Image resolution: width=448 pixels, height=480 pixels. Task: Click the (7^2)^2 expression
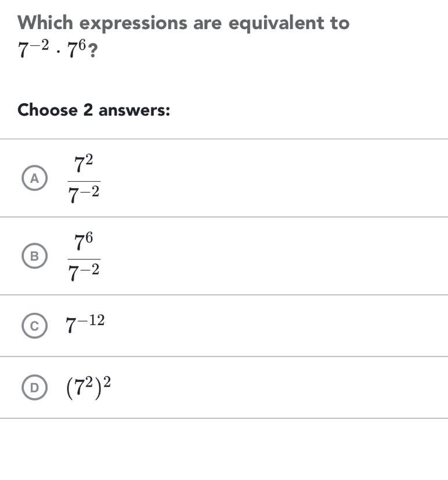[x=88, y=387]
